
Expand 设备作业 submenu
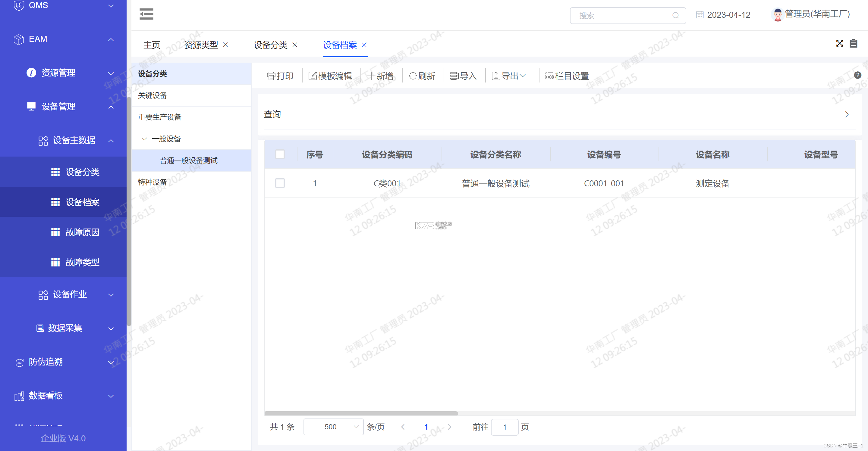coord(63,294)
